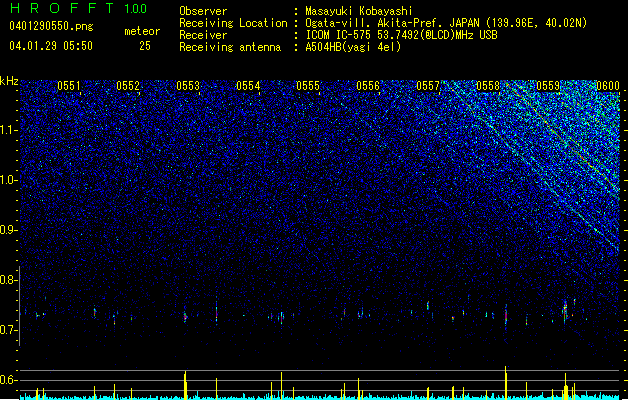
Task: Click the 0552 time marker
Action: pyautogui.click(x=128, y=86)
